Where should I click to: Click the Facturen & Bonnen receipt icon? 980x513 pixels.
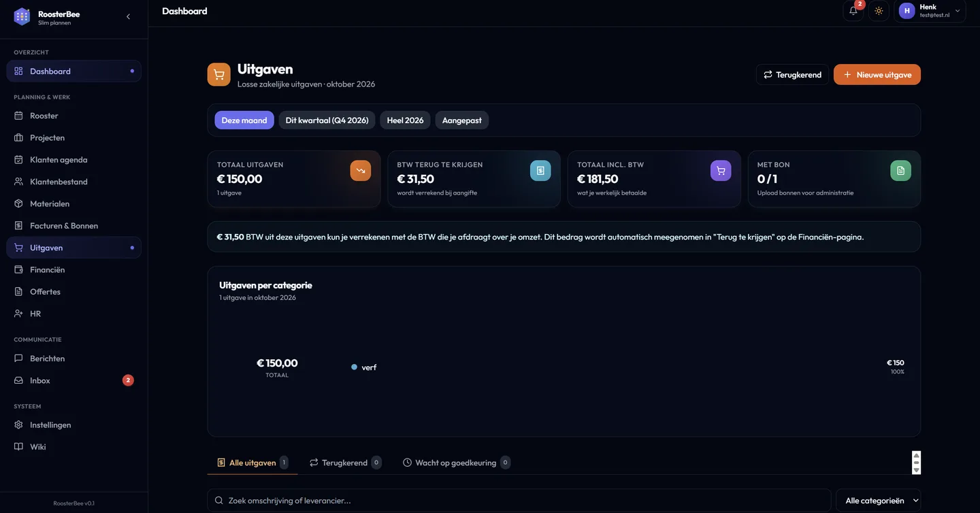click(x=18, y=226)
